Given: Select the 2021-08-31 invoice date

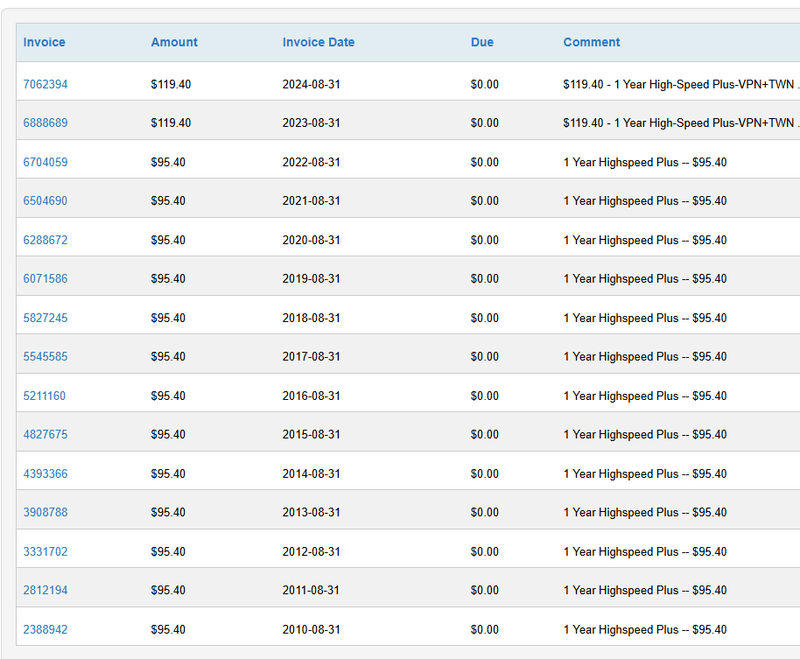Looking at the screenshot, I should tap(311, 201).
